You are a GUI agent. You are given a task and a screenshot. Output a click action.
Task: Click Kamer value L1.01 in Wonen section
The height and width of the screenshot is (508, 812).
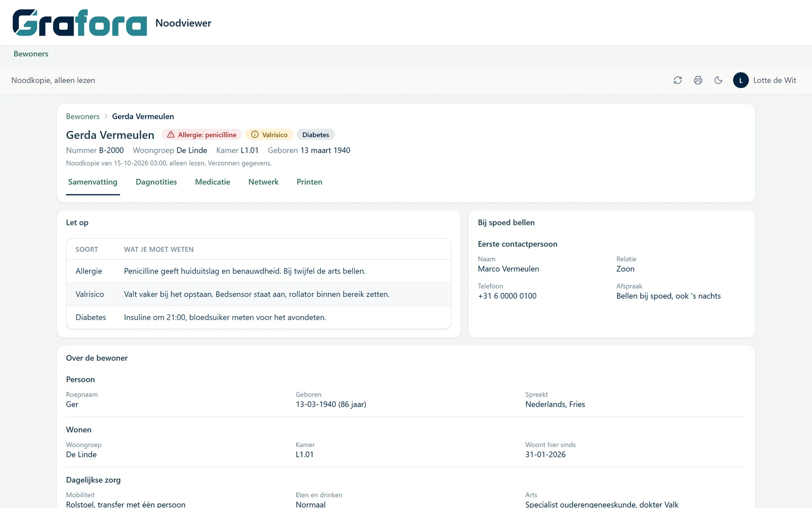pyautogui.click(x=304, y=455)
